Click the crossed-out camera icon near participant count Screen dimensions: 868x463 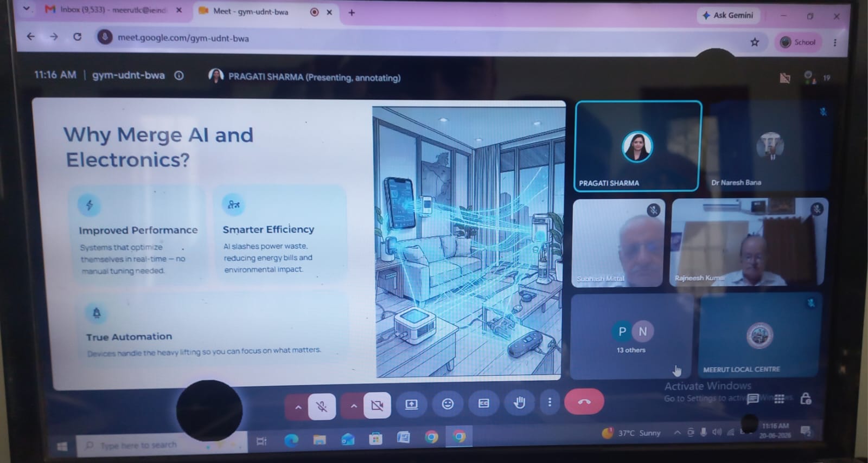coord(785,78)
